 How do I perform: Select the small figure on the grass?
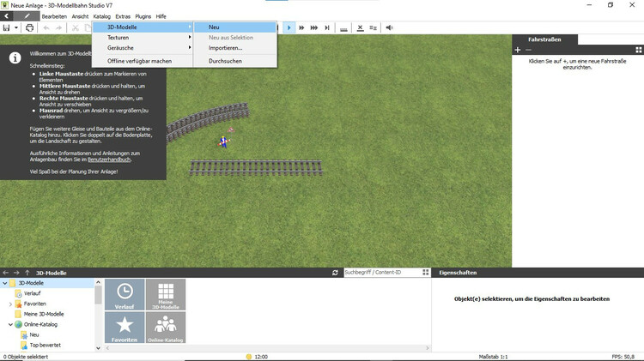[x=223, y=141]
